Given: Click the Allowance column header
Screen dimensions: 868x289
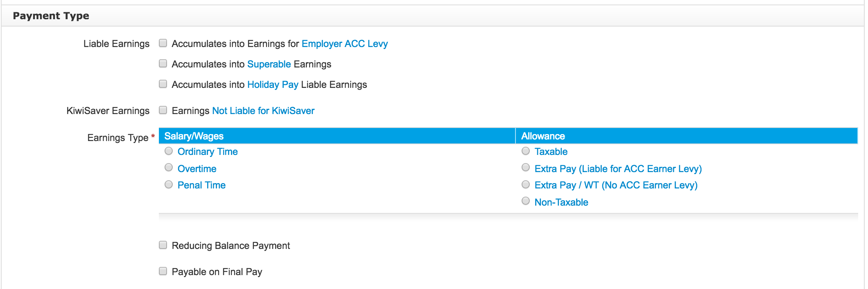Looking at the screenshot, I should tap(687, 136).
